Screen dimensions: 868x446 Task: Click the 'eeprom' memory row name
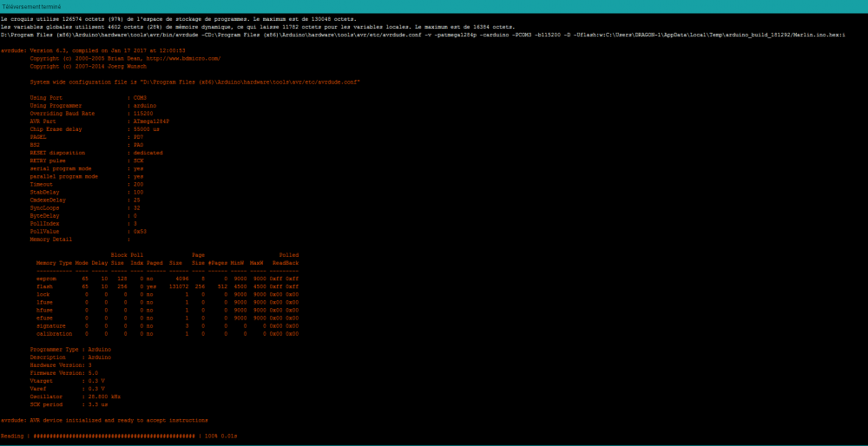pos(46,279)
